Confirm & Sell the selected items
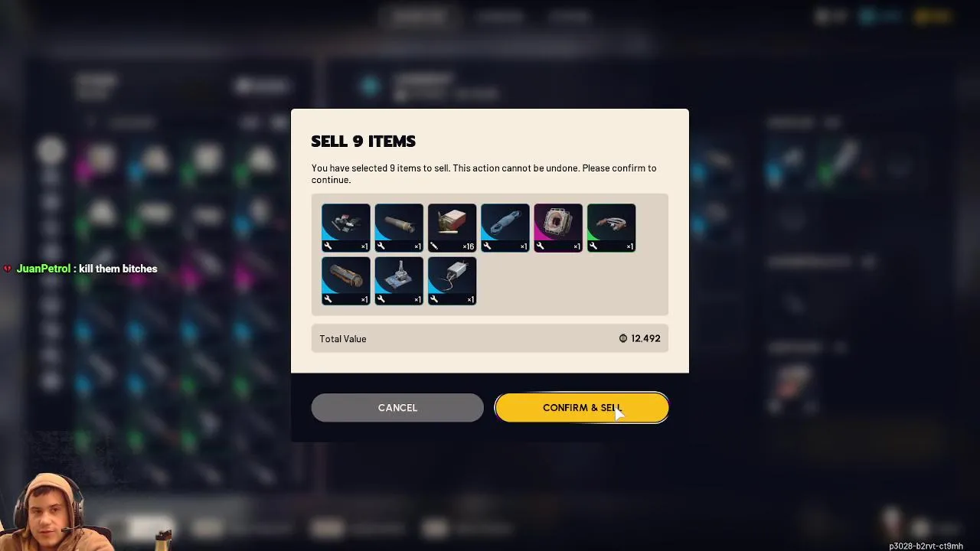The width and height of the screenshot is (980, 551). (x=582, y=408)
